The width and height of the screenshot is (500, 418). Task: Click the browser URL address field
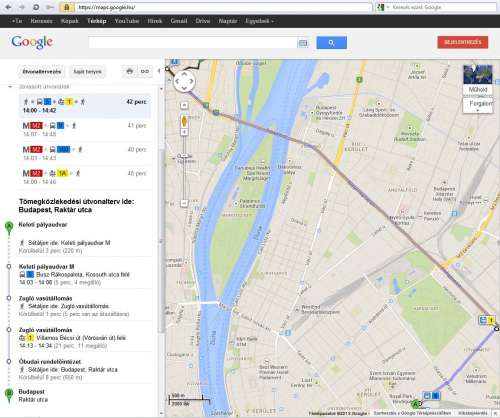pos(223,7)
